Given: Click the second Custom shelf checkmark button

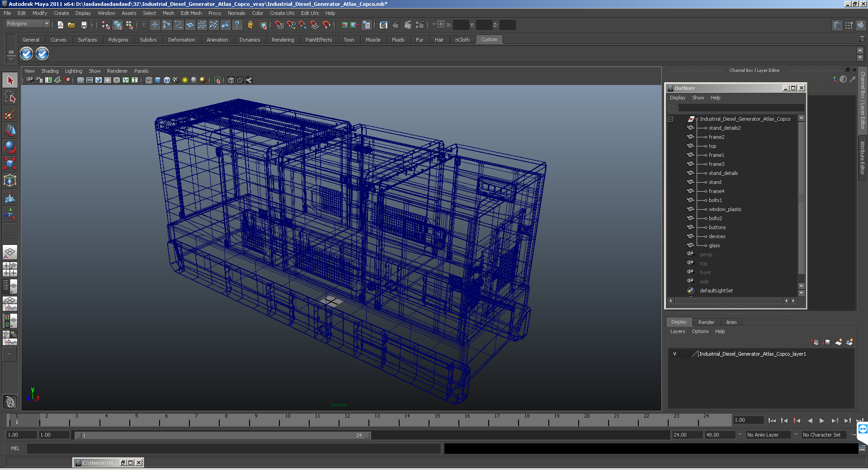Looking at the screenshot, I should point(42,54).
